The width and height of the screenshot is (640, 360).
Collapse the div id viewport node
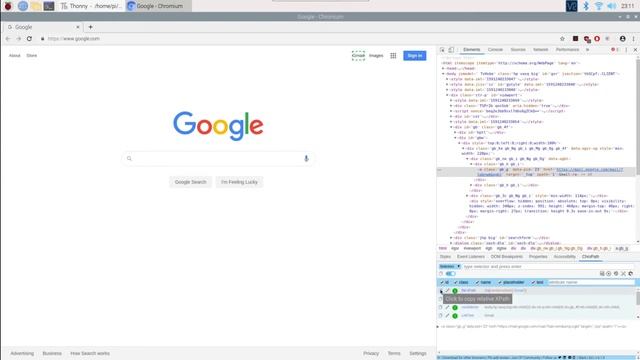[447, 95]
